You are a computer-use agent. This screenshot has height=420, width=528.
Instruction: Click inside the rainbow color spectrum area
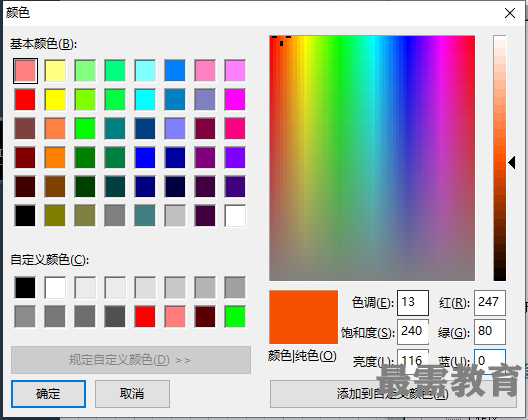[x=372, y=158]
